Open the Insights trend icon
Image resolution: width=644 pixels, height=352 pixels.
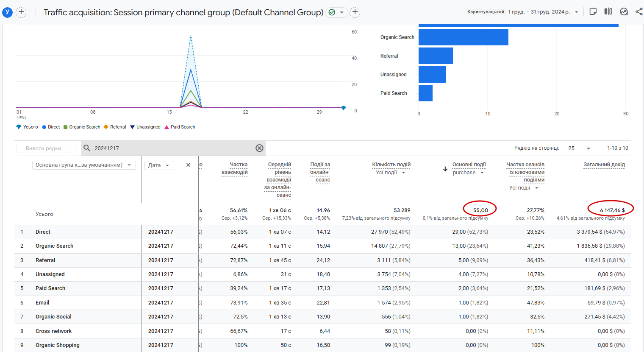(624, 11)
